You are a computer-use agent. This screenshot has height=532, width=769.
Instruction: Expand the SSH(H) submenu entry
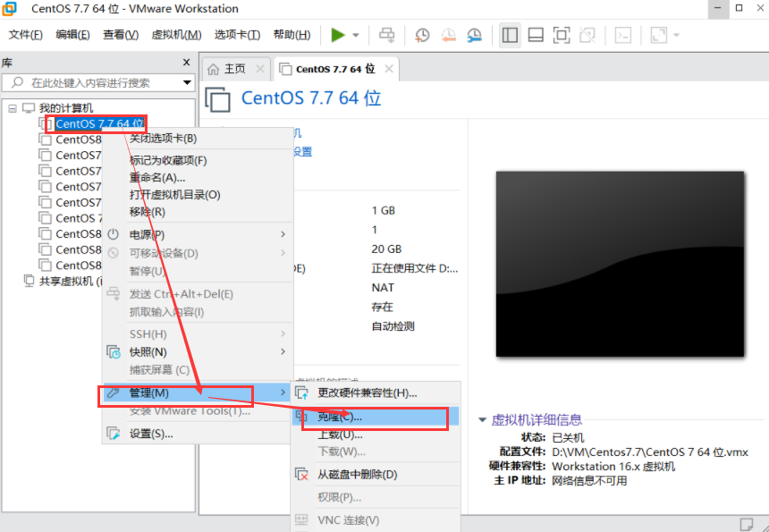coord(199,334)
